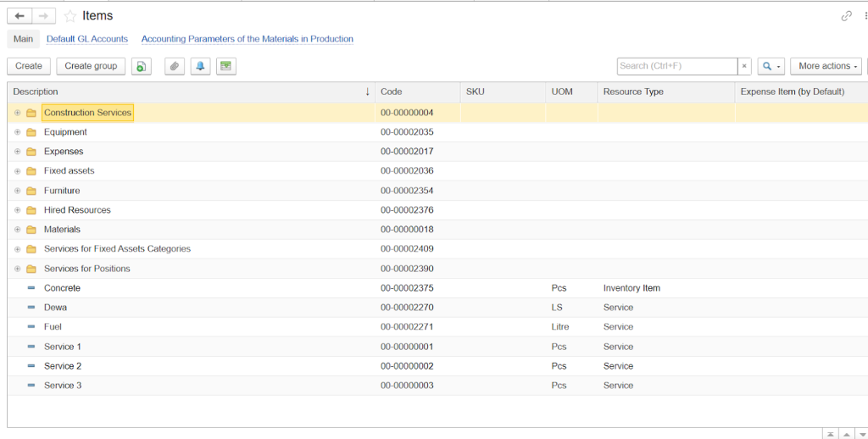868x439 pixels.
Task: Select the Service 1 item
Action: coord(63,347)
